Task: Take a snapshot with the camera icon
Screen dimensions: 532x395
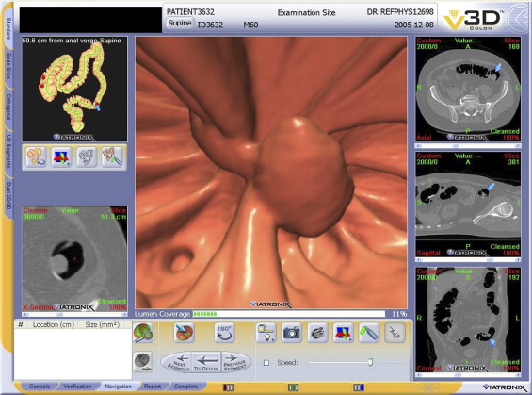Action: click(x=292, y=333)
